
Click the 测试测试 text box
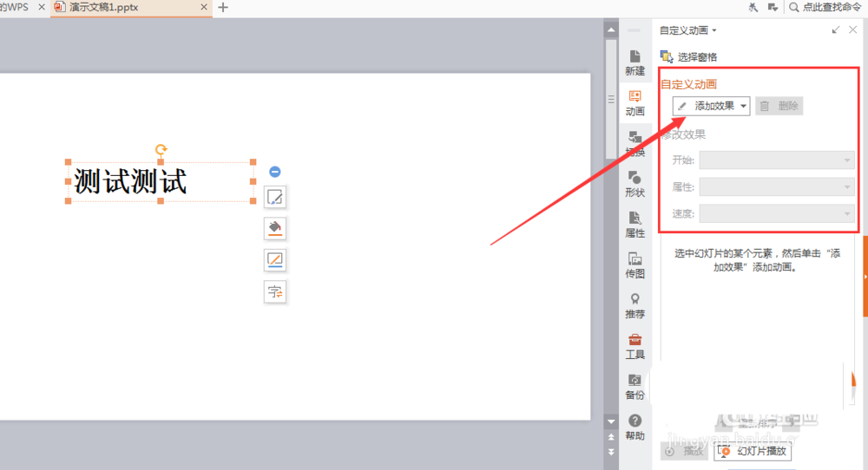(x=161, y=181)
